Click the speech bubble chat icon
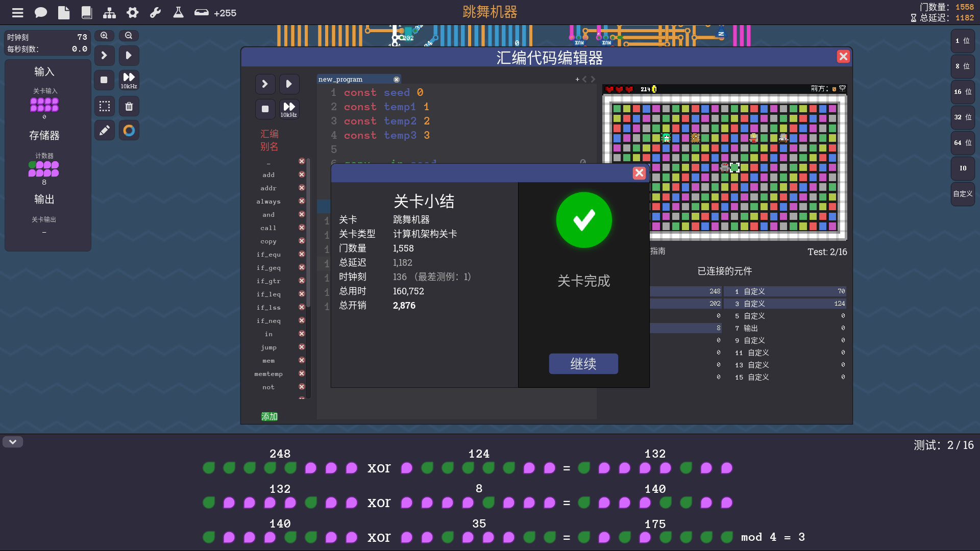Image resolution: width=980 pixels, height=551 pixels. [41, 13]
